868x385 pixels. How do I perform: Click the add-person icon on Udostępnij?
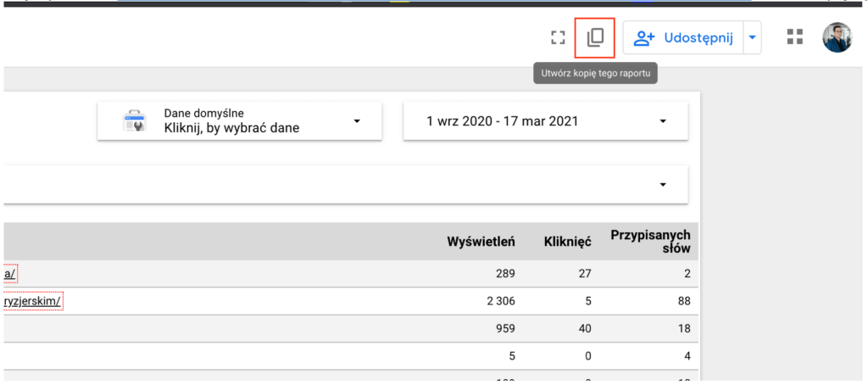[x=644, y=37]
